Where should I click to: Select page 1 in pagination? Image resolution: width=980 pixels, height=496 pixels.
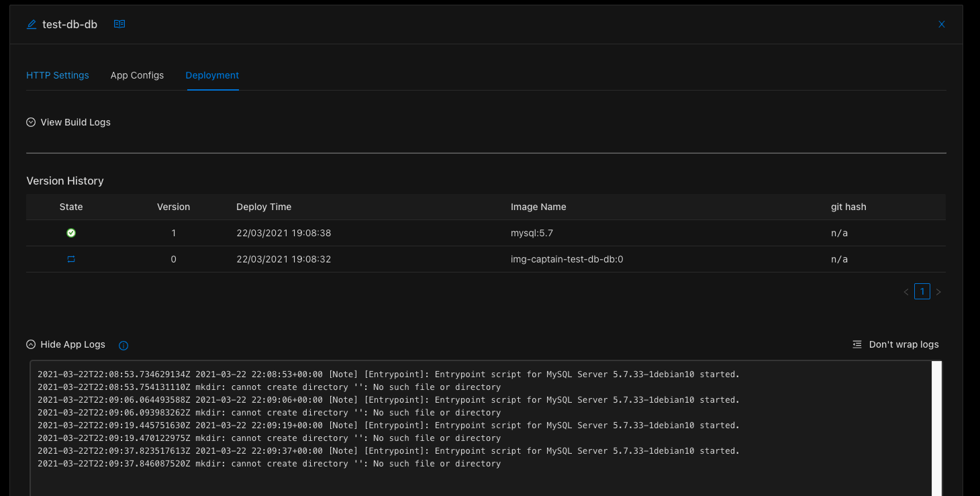[922, 292]
